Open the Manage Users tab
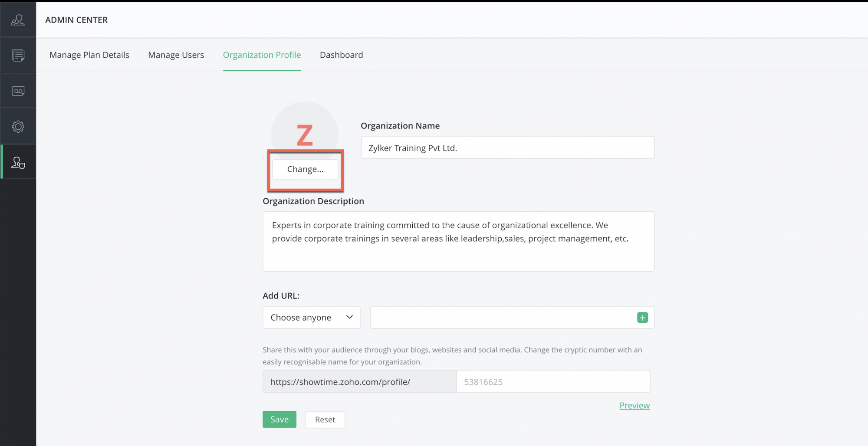The width and height of the screenshot is (868, 446). 176,55
